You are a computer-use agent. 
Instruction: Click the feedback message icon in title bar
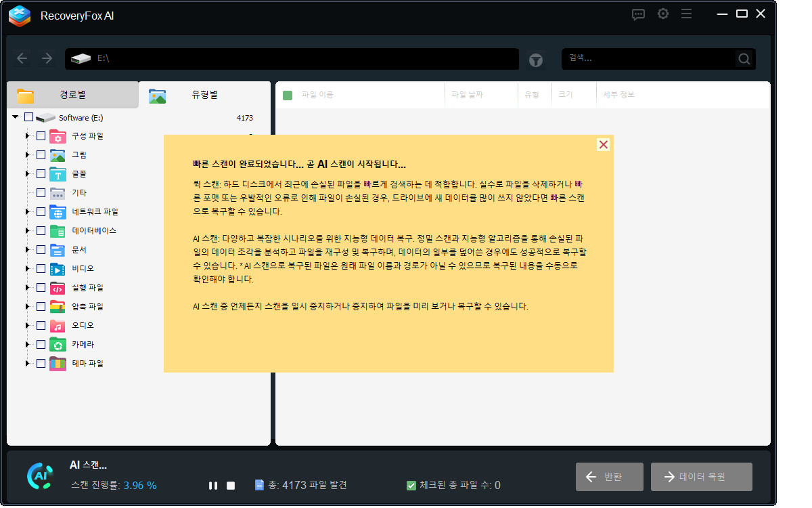click(638, 14)
